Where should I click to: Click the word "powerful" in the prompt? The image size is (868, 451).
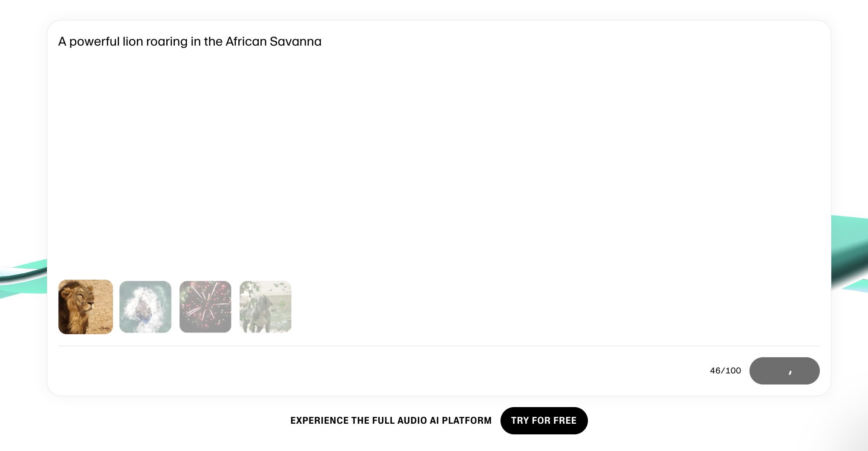[94, 42]
